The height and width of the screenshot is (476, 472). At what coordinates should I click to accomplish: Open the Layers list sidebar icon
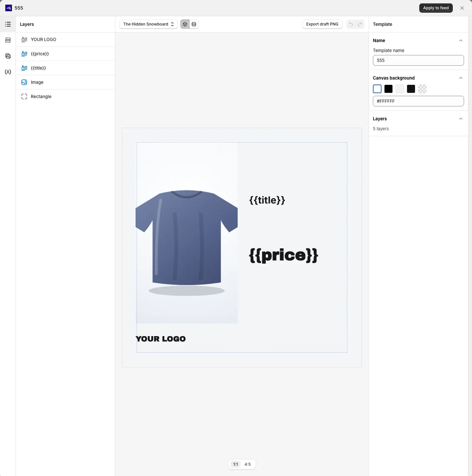[x=8, y=24]
